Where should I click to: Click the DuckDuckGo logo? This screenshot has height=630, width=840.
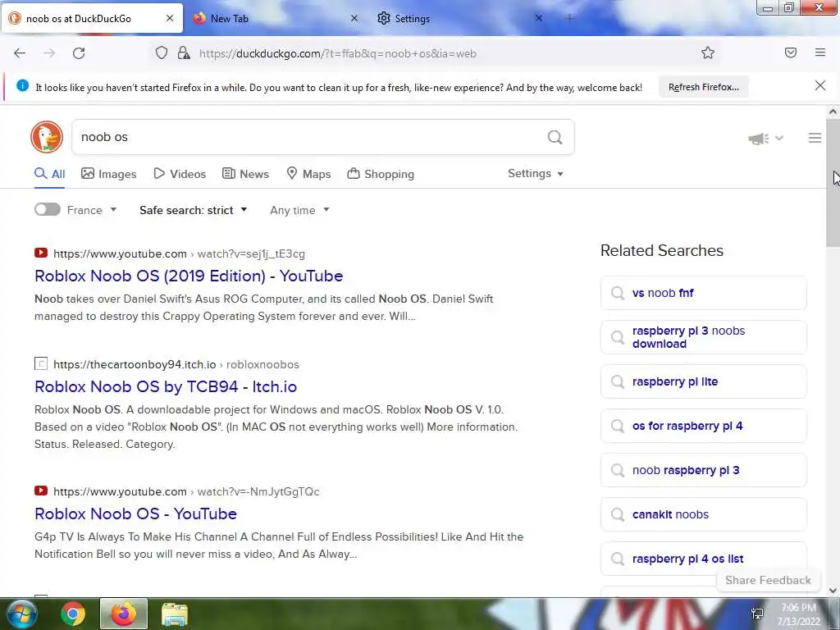click(x=47, y=137)
